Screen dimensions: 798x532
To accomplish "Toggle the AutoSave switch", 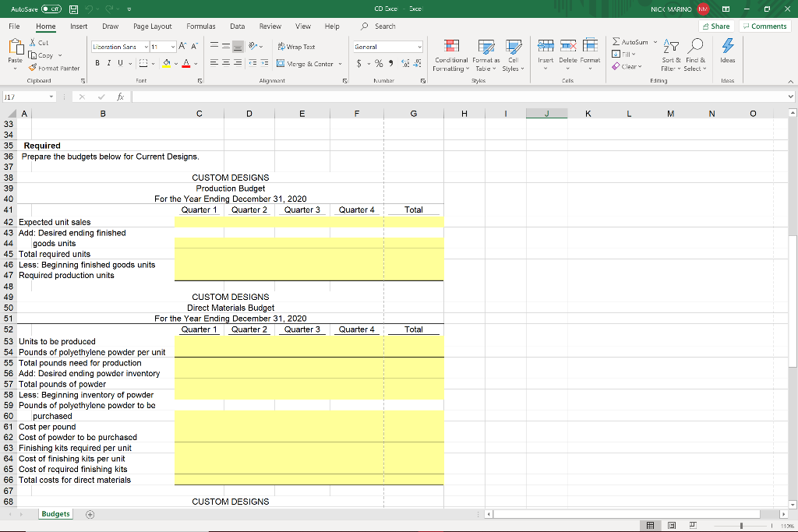I will (51, 9).
